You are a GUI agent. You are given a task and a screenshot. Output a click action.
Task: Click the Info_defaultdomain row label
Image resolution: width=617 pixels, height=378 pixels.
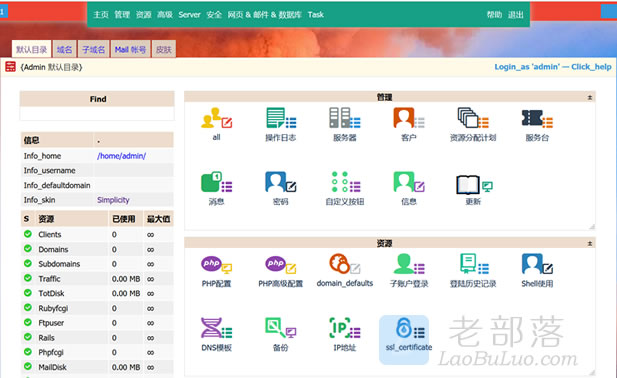click(x=57, y=185)
